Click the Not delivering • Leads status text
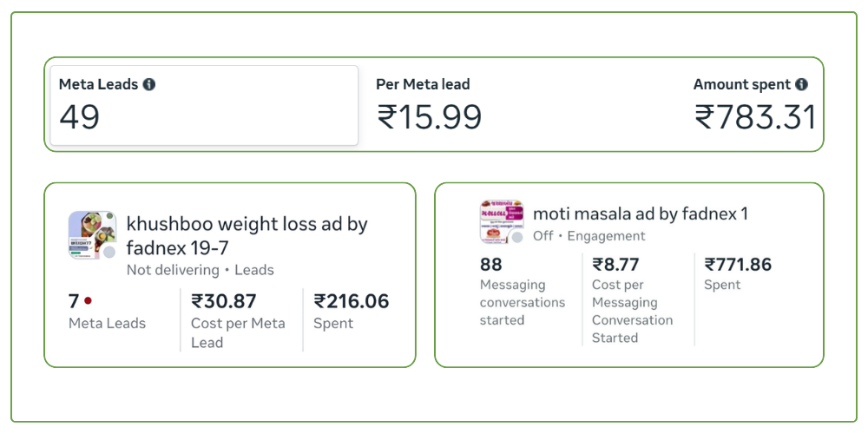This screenshot has width=868, height=434. click(200, 270)
